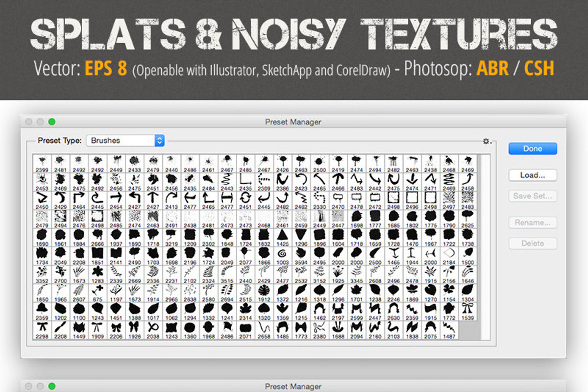Select ribbon banner brush labeled 2197

(338, 311)
